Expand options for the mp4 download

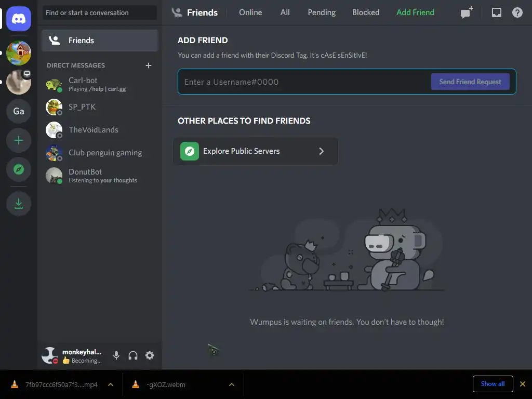tap(111, 384)
